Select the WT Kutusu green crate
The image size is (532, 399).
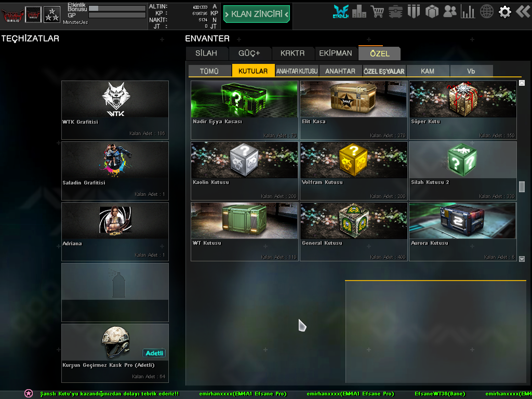click(x=245, y=232)
